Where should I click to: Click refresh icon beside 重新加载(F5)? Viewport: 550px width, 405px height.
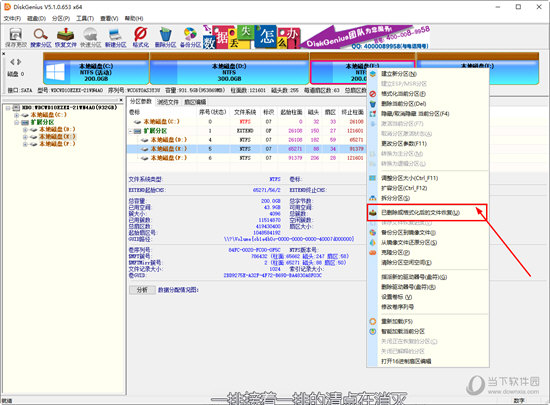pyautogui.click(x=373, y=321)
